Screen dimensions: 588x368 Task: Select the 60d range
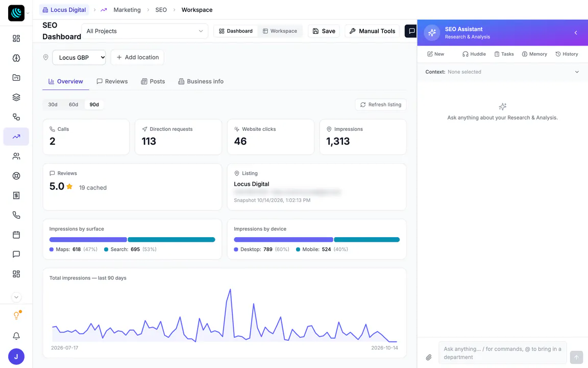73,104
